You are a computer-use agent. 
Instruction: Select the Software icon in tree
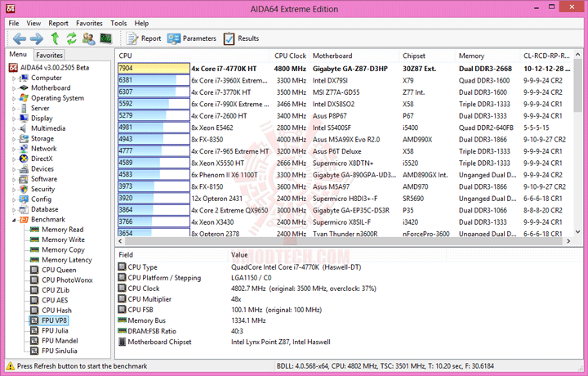[x=24, y=179]
